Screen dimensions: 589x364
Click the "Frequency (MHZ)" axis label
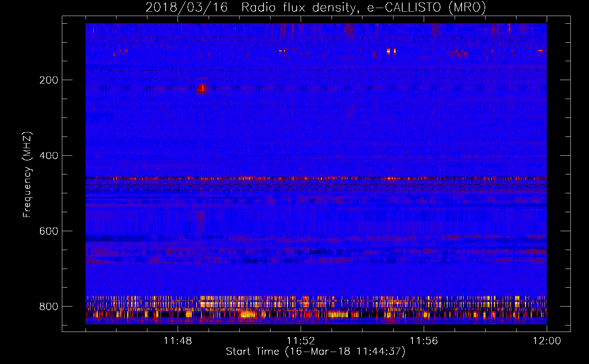click(x=28, y=174)
